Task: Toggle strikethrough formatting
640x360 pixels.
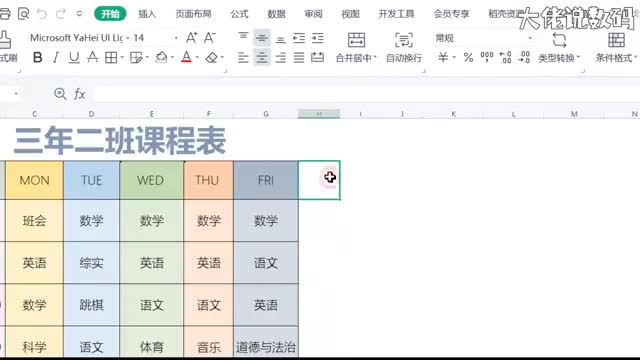Action: [x=93, y=58]
